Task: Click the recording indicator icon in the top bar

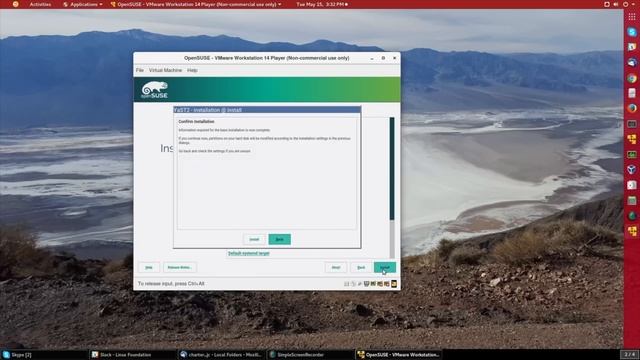Action: tap(607, 4)
